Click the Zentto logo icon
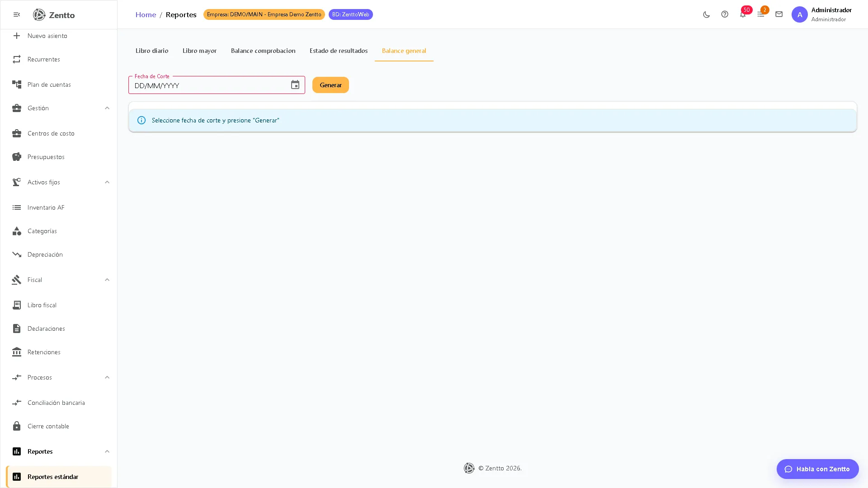This screenshot has height=488, width=868. 39,15
